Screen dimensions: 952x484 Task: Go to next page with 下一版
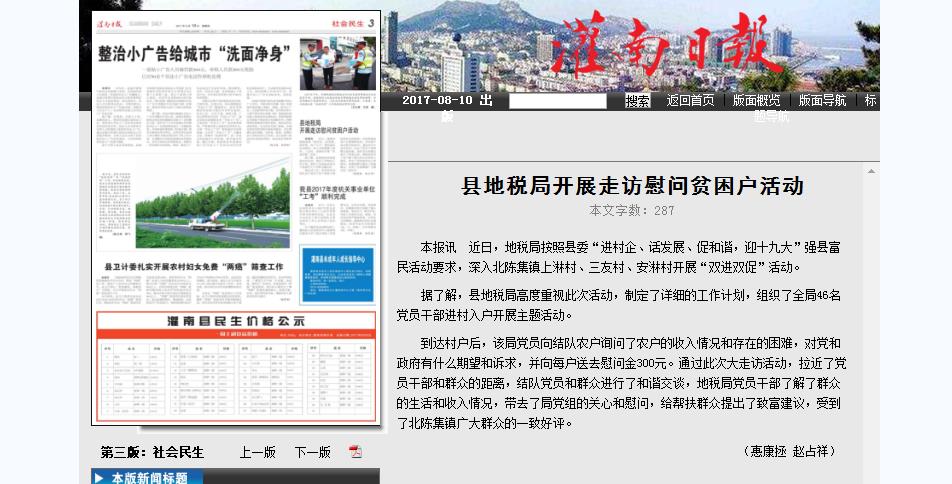click(x=312, y=452)
